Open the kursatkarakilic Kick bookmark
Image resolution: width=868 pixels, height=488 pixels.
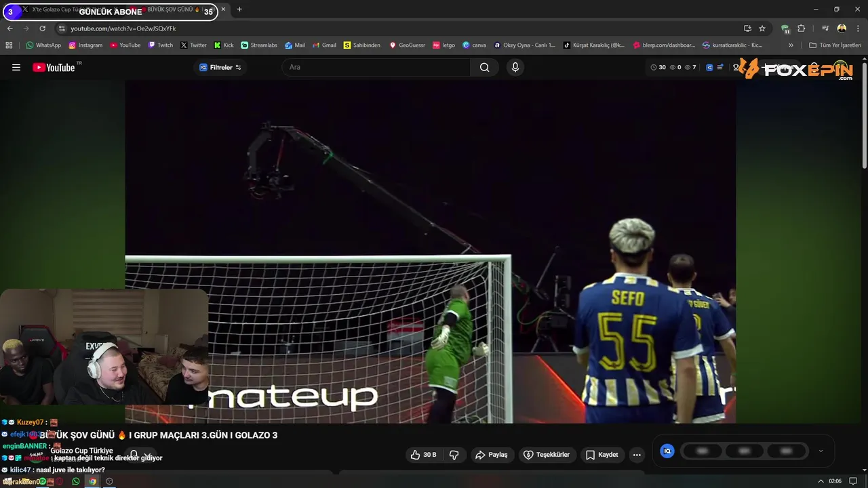tap(733, 45)
